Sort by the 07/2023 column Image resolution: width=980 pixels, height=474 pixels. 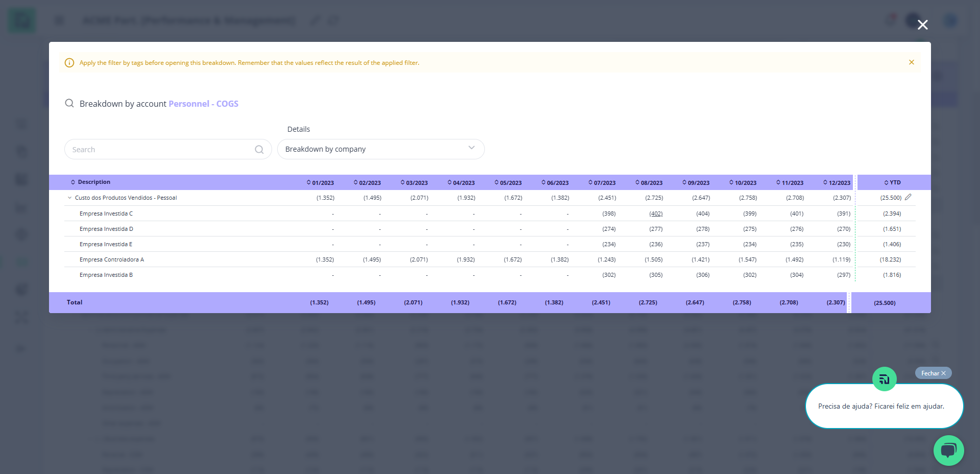pyautogui.click(x=602, y=182)
